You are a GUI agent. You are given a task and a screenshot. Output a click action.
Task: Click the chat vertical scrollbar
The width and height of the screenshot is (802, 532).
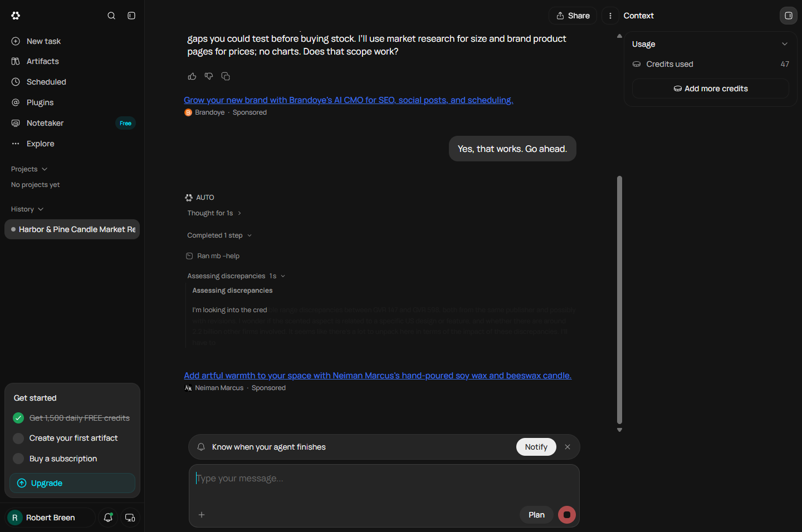[619, 301]
